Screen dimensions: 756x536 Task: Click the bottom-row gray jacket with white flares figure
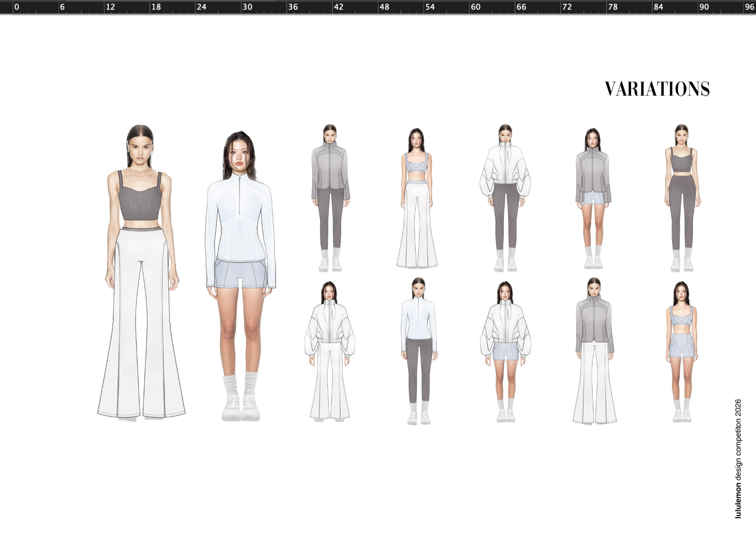pyautogui.click(x=594, y=351)
